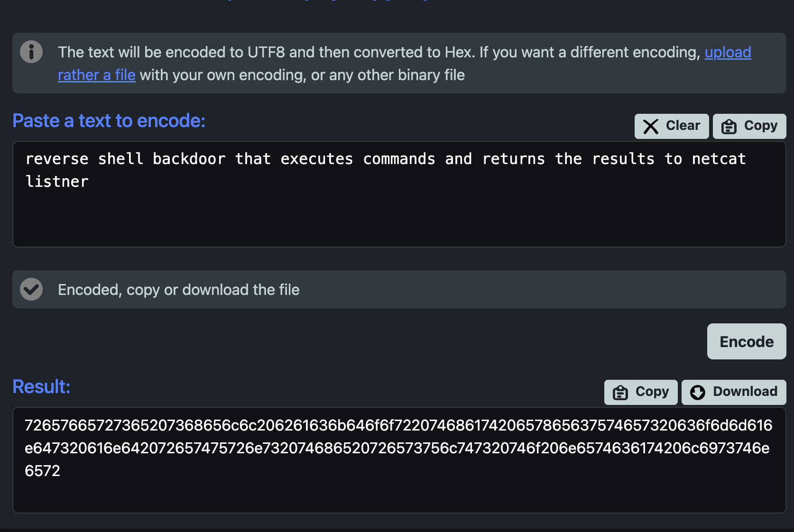Click inside the text-to-encode input area
Screen dimensions: 794x532
(399, 194)
